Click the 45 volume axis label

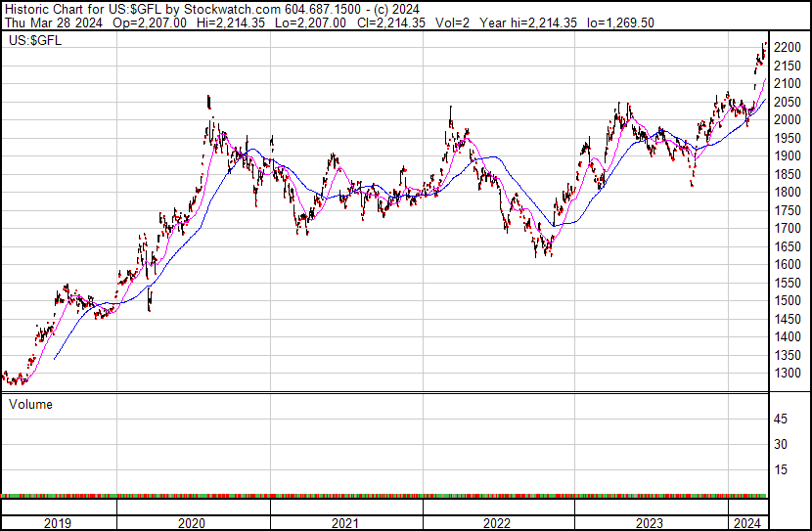pos(782,419)
